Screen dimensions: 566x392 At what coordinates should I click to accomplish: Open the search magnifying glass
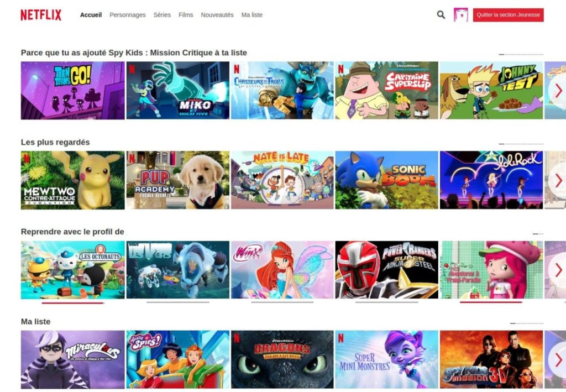(x=441, y=15)
